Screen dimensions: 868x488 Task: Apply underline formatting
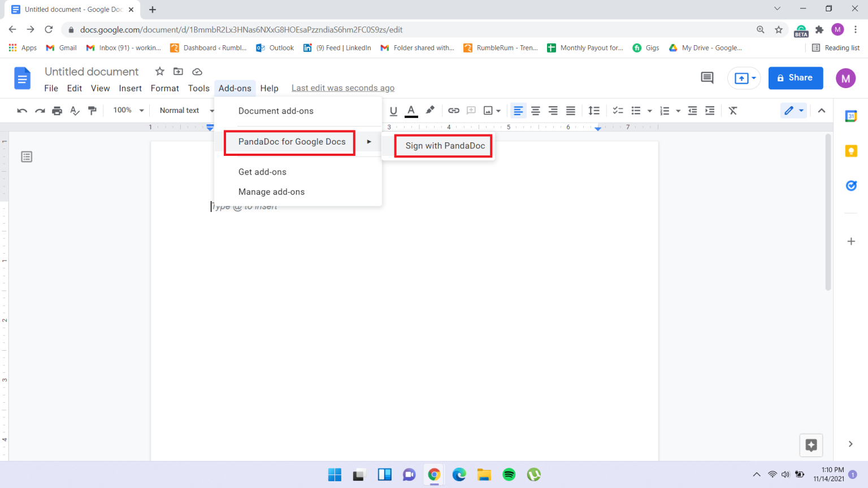coord(393,110)
